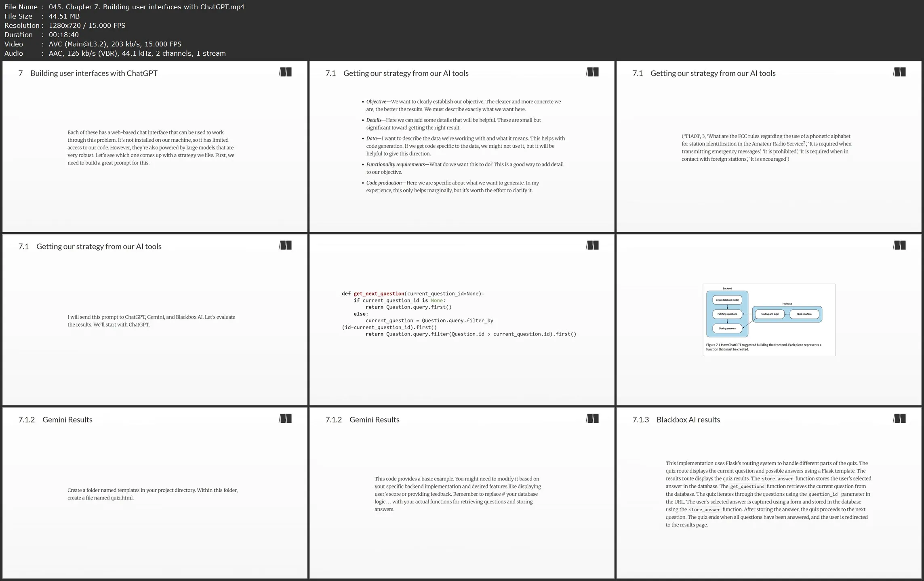Click the book logo on the Figure 7.1 diagram frame

[899, 245]
